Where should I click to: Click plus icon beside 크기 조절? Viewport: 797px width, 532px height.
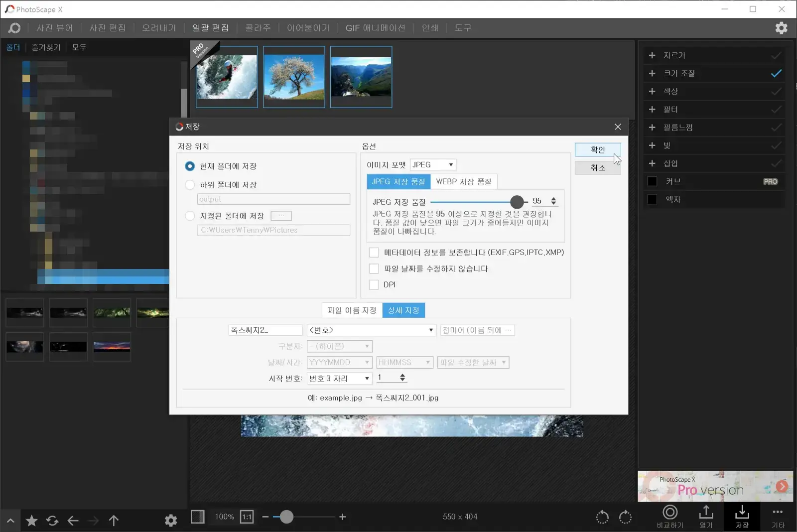[652, 73]
